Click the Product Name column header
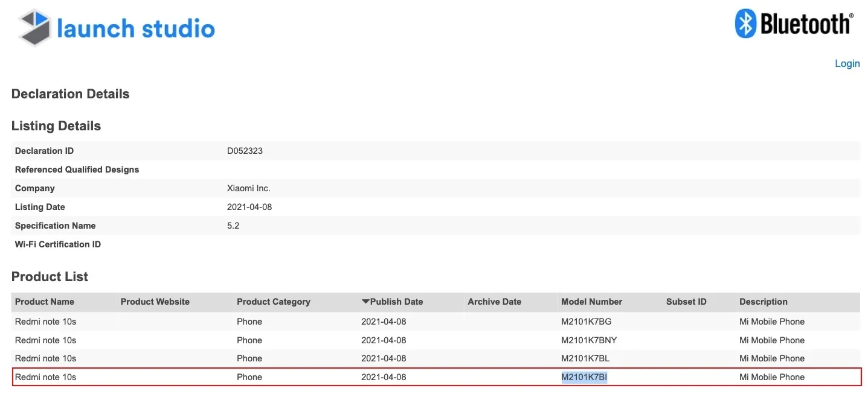 (45, 302)
